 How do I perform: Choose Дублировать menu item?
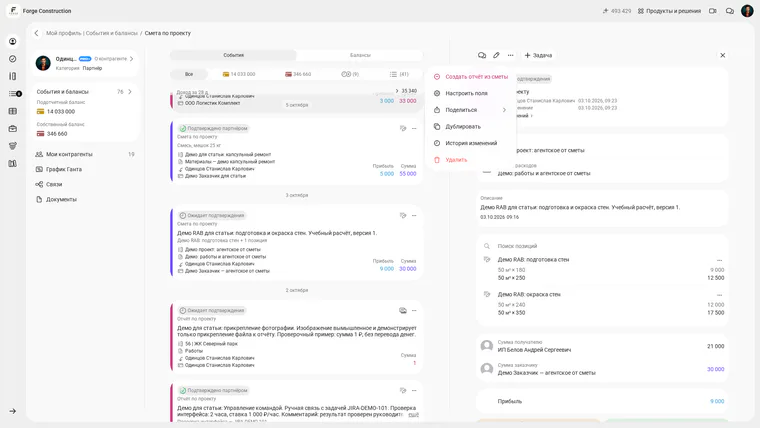[x=470, y=127]
